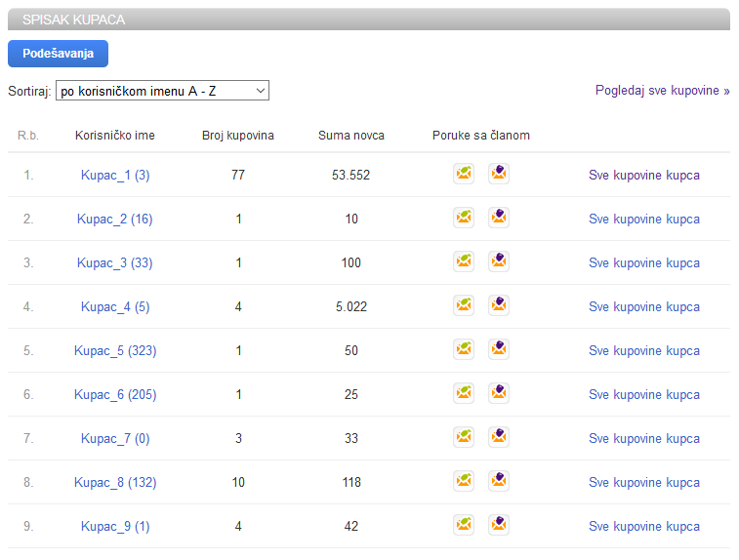The width and height of the screenshot is (739, 560).
Task: Open profile link Kupac_1 (3)
Action: click(115, 176)
